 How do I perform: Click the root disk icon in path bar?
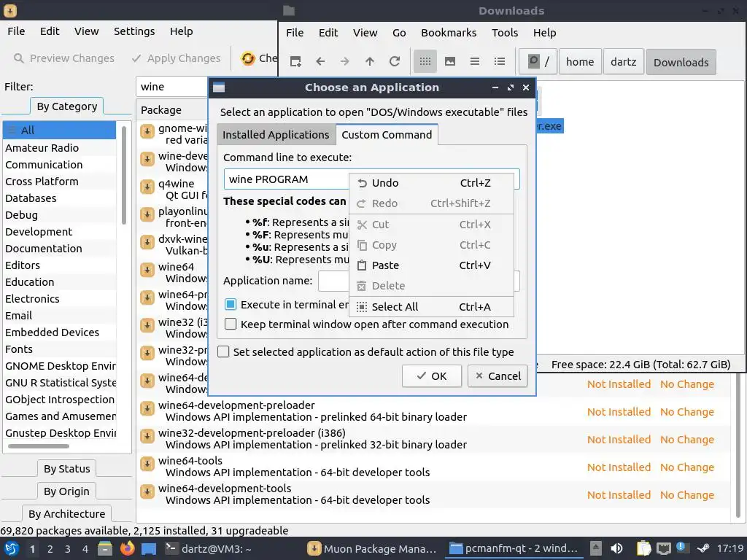tap(533, 61)
